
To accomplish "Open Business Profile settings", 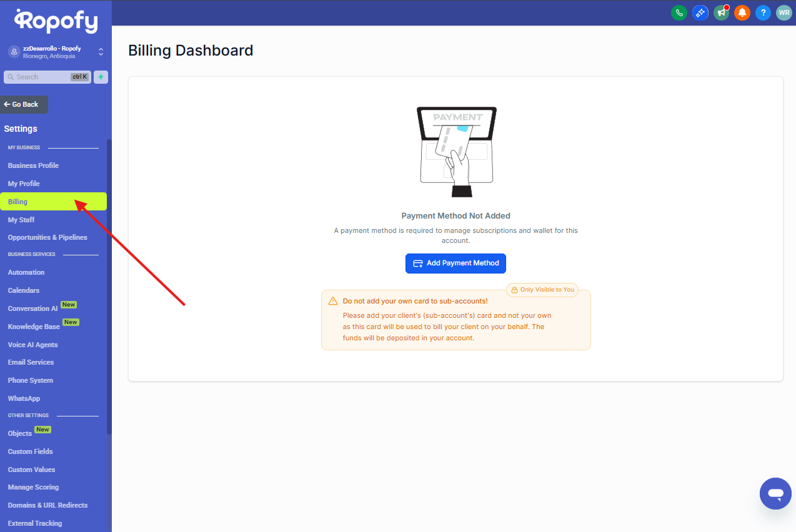I will coord(33,165).
